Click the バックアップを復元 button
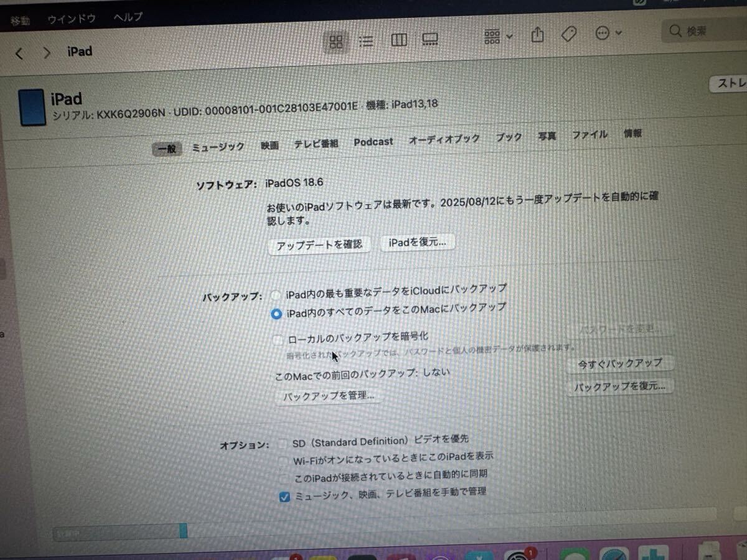 click(x=620, y=386)
